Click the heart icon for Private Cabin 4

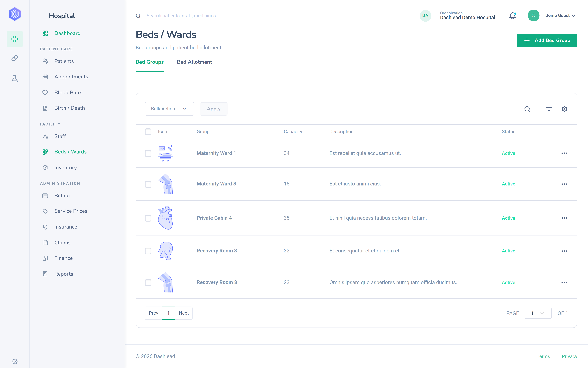[165, 218]
